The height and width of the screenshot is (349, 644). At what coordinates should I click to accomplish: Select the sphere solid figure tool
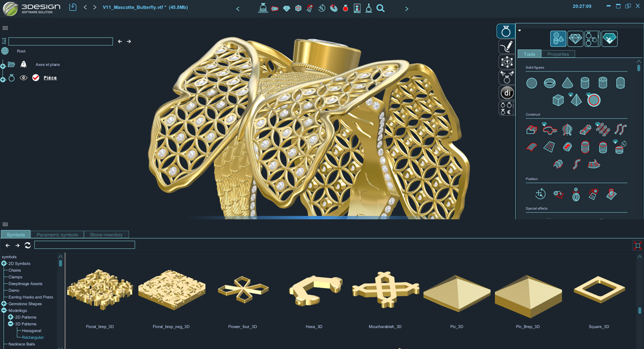531,83
